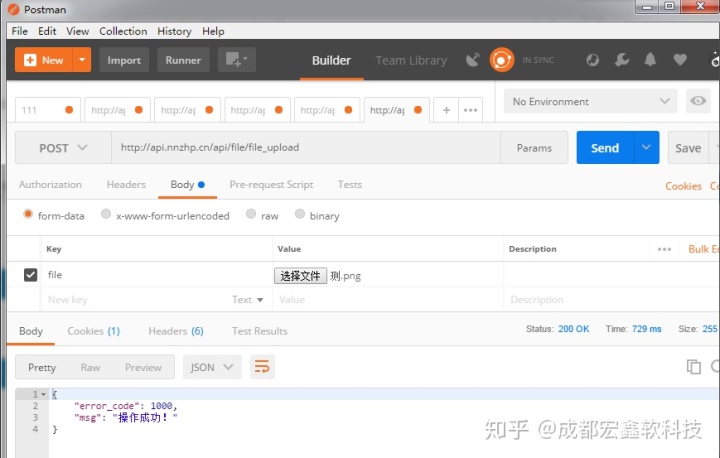Viewport: 720px width, 458px height.
Task: Open the JSON format dropdown
Action: point(212,367)
